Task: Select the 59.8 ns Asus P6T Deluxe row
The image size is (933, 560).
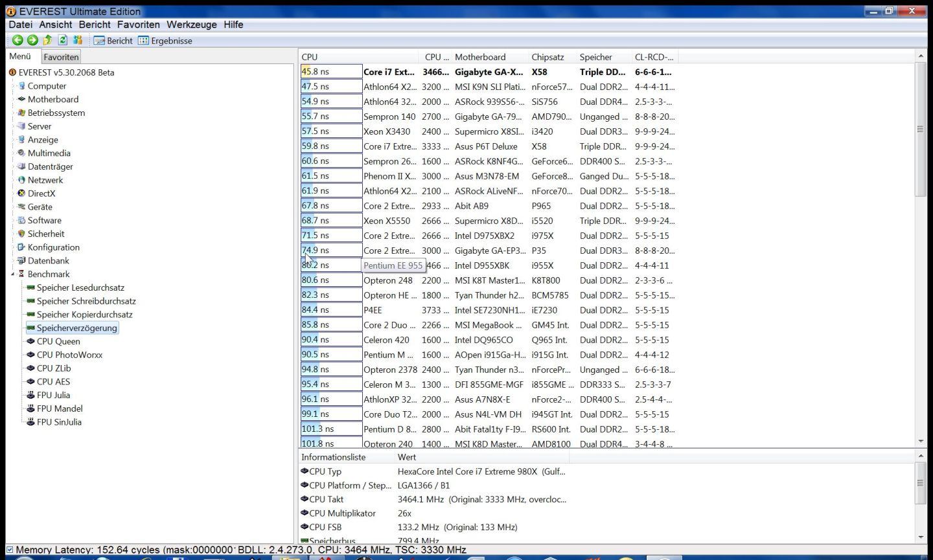Action: point(489,146)
